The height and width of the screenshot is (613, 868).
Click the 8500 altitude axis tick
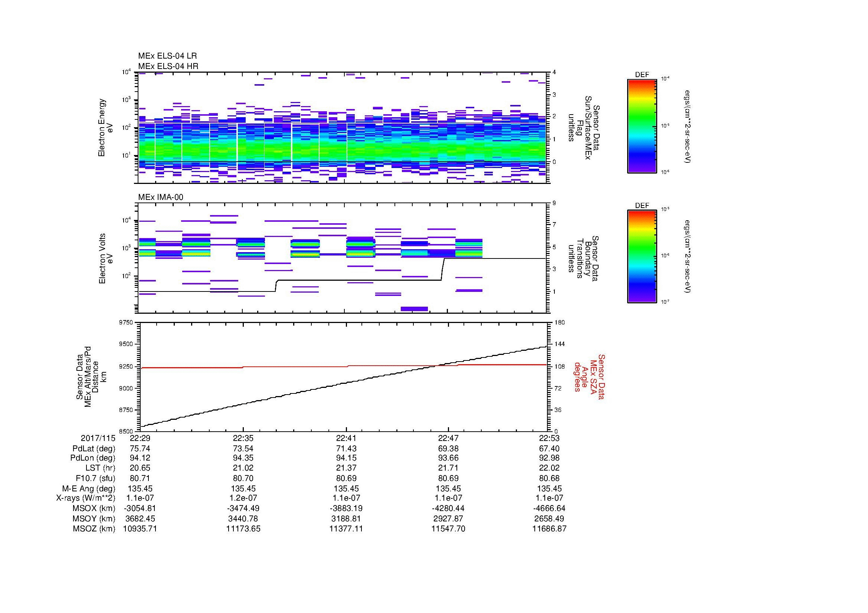[127, 431]
